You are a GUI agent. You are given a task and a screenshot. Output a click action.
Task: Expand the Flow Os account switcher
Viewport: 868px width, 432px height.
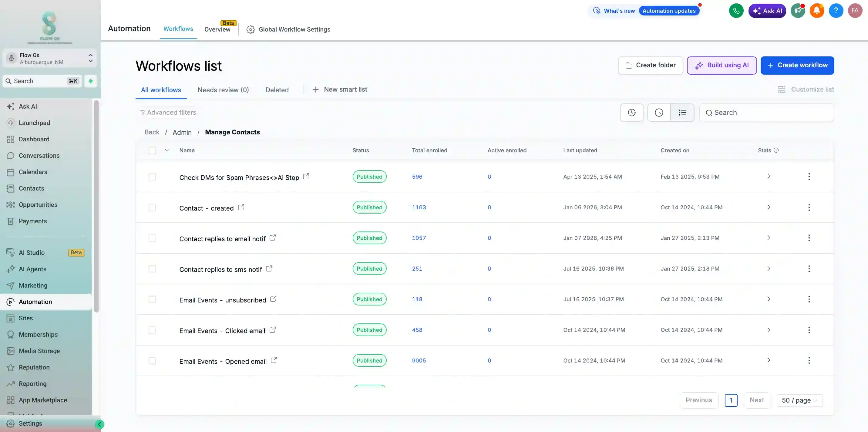(x=50, y=58)
